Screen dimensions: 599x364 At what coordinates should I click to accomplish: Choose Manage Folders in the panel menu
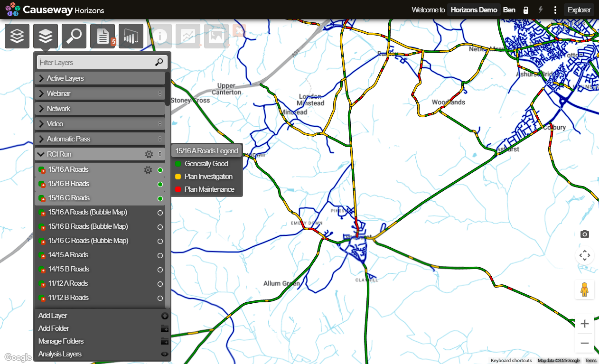point(61,341)
